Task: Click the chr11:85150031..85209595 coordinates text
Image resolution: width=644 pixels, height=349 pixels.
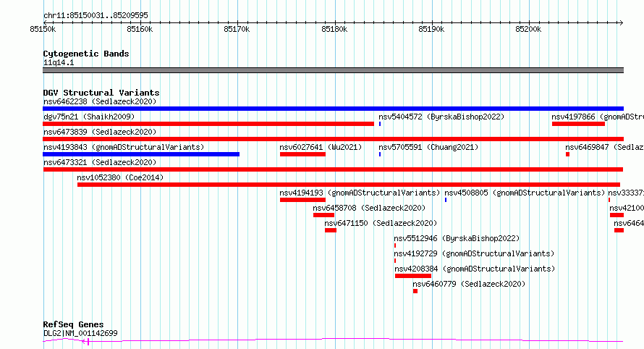Action: 96,15
